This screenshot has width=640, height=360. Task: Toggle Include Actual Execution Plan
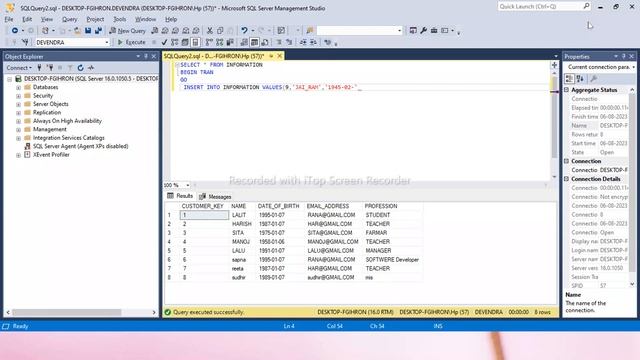[x=209, y=42]
